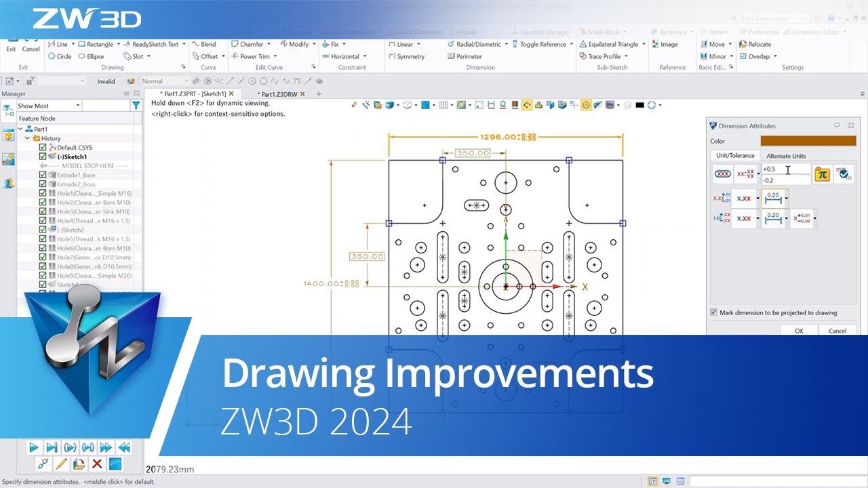This screenshot has height=488, width=868.
Task: Choose the Blend curve tool
Action: pyautogui.click(x=203, y=44)
